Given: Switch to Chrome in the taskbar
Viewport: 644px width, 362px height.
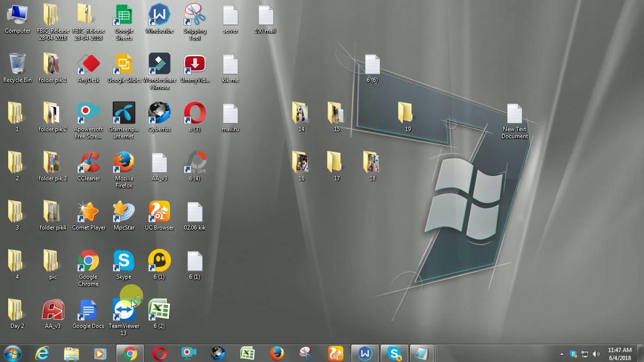Looking at the screenshot, I should pos(130,354).
